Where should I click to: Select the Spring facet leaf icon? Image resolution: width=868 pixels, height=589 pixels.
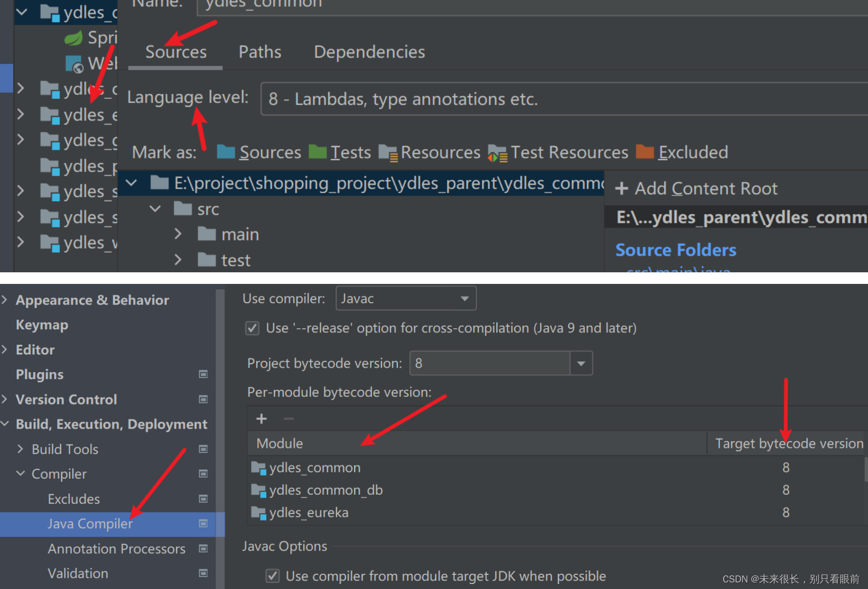click(74, 38)
